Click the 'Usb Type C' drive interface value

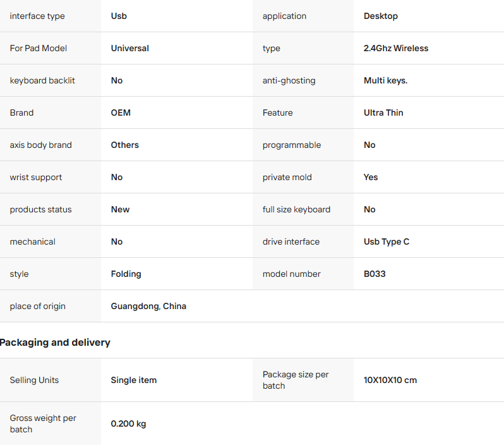(x=387, y=241)
